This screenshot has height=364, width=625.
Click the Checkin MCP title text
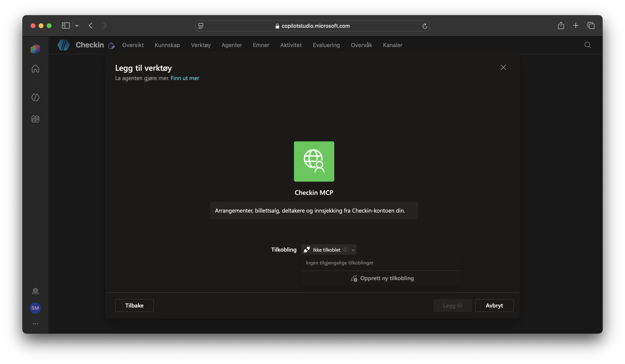[314, 192]
